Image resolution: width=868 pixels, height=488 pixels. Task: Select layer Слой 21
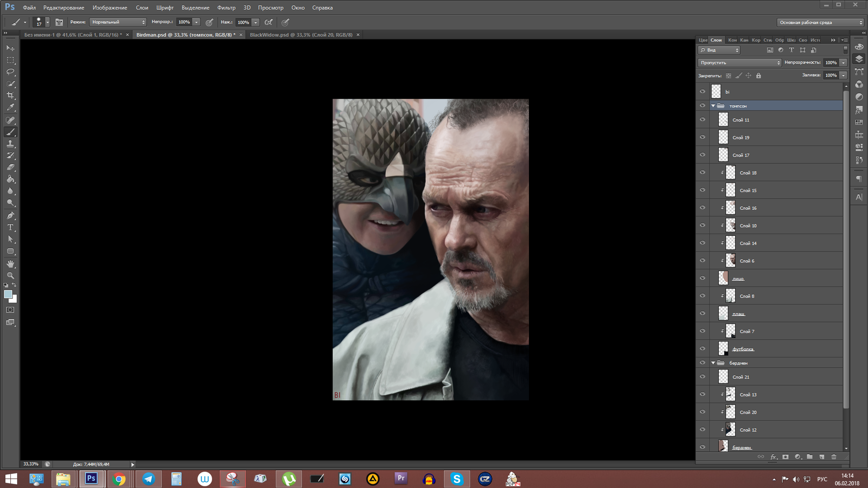click(x=776, y=377)
